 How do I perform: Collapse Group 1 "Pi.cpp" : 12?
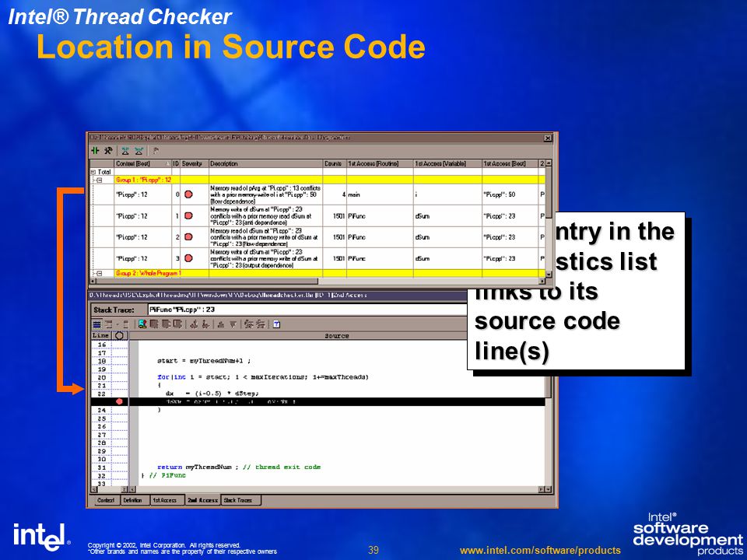(99, 180)
